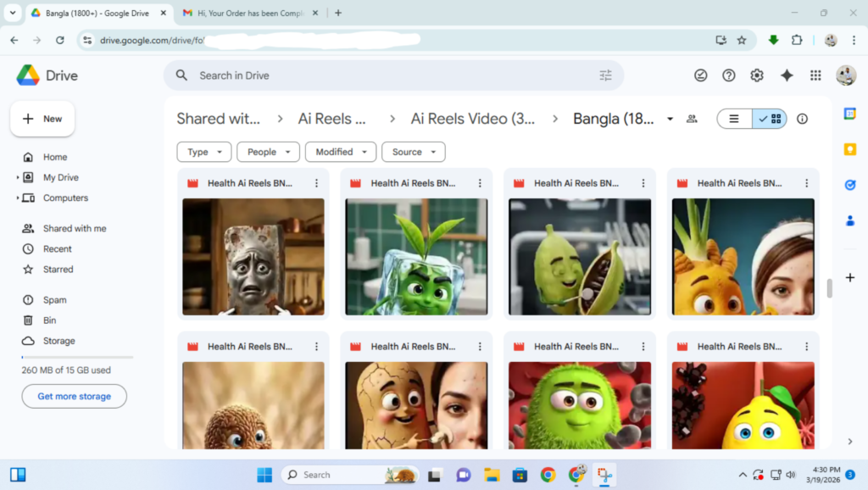
Task: Open search filter options icon
Action: click(x=605, y=75)
